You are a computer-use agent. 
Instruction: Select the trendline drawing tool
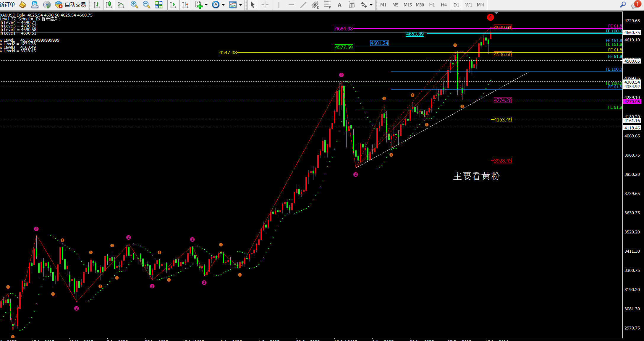pos(303,5)
